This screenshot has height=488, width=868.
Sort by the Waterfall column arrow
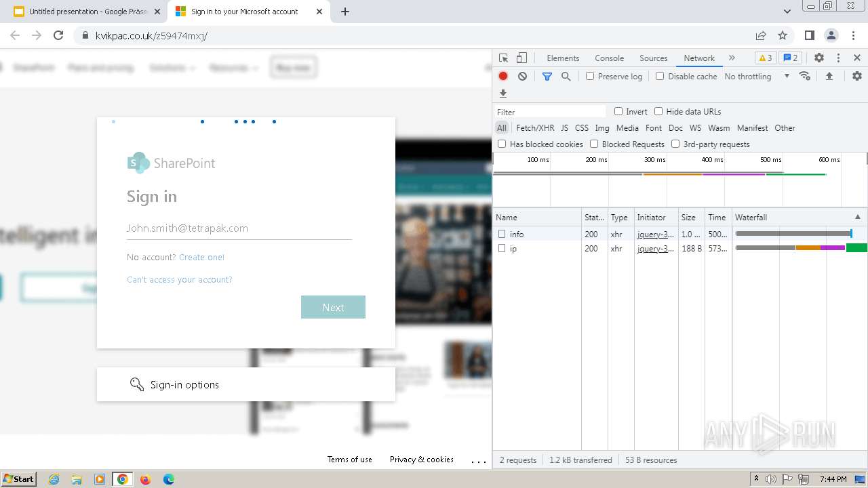pyautogui.click(x=858, y=218)
